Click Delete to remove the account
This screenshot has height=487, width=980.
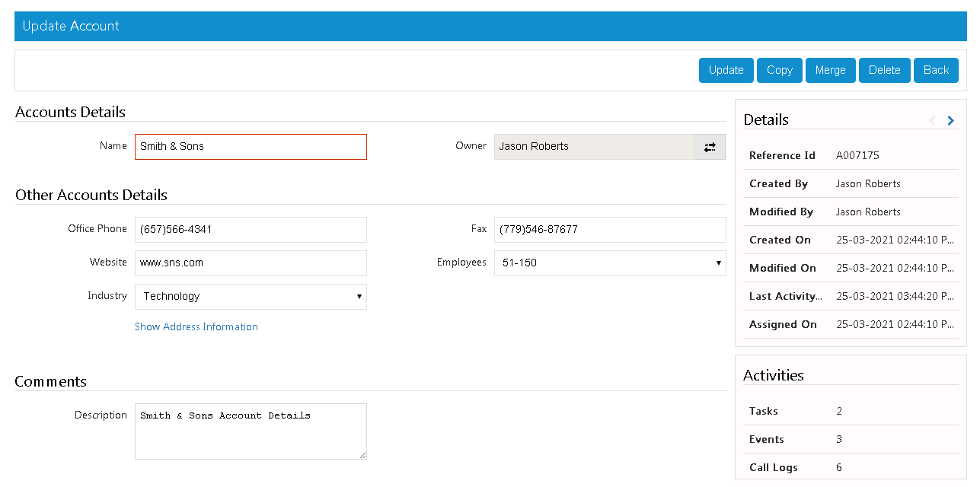click(884, 70)
